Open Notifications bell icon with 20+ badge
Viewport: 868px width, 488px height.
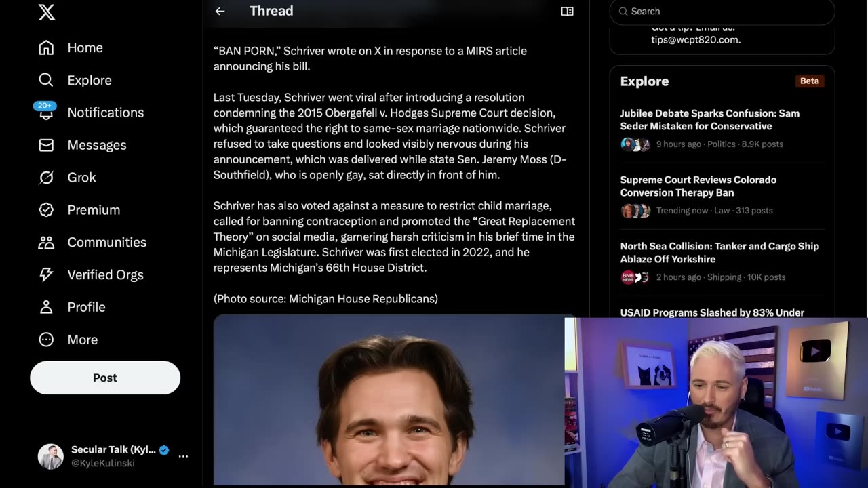(x=46, y=113)
